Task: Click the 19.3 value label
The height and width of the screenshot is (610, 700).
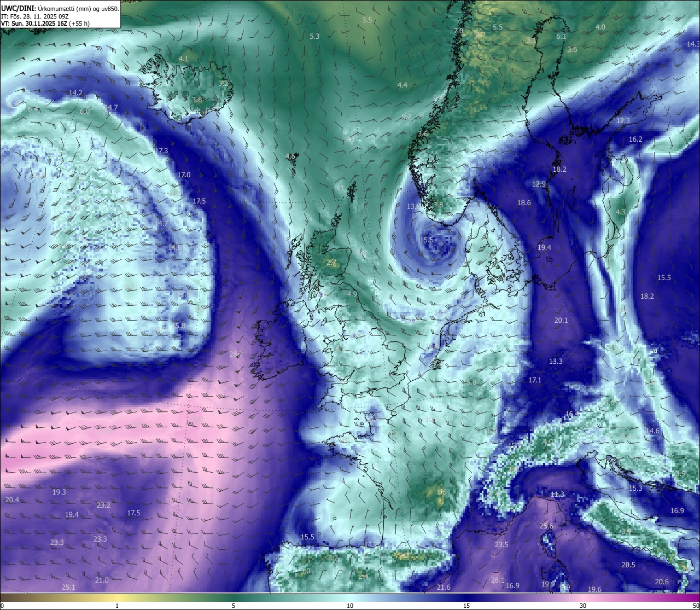Action: [59, 492]
